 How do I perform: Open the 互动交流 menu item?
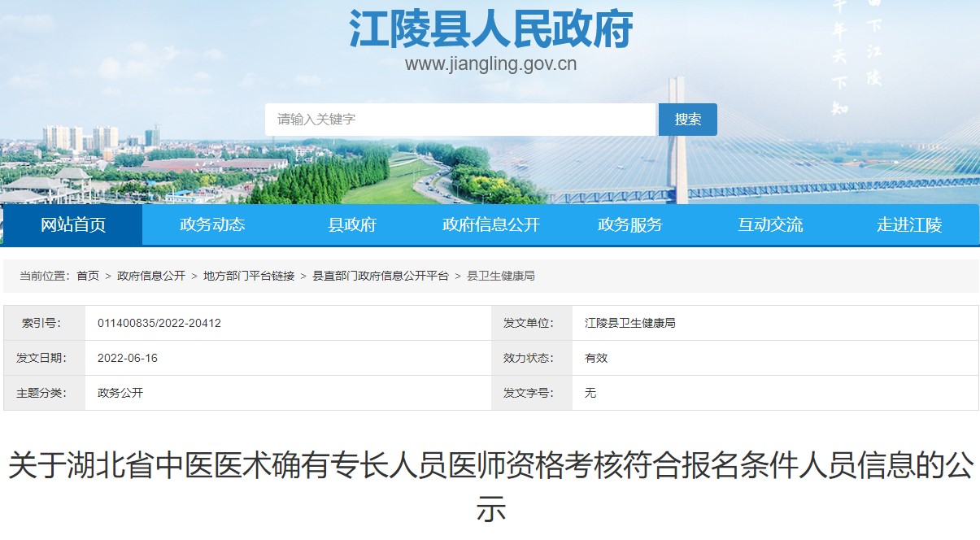[x=769, y=225]
